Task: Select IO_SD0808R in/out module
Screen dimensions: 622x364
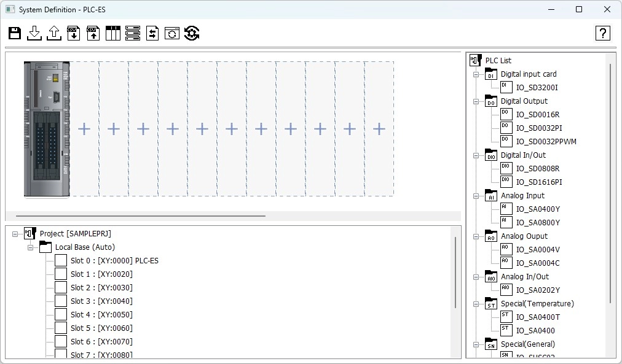Action: (538, 169)
